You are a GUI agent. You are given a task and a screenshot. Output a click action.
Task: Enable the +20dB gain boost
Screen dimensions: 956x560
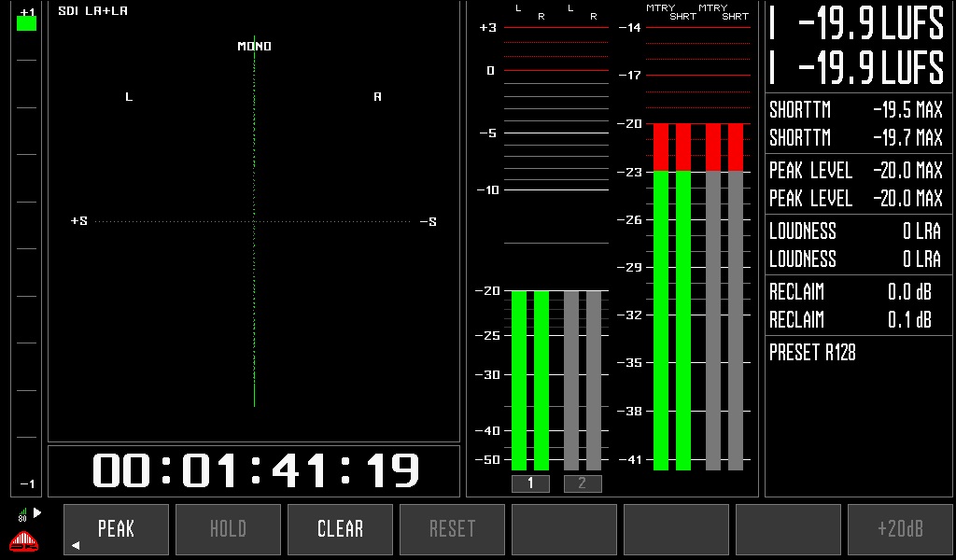[x=900, y=528]
